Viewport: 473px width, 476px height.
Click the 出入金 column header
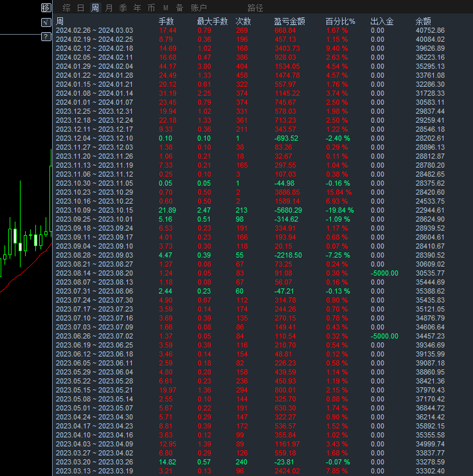pos(382,21)
